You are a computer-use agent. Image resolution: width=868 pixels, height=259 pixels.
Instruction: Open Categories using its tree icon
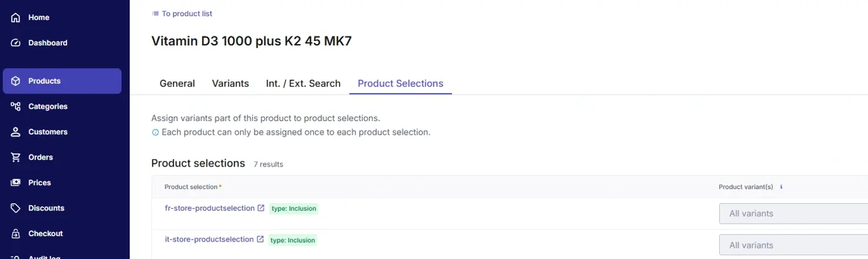16,106
